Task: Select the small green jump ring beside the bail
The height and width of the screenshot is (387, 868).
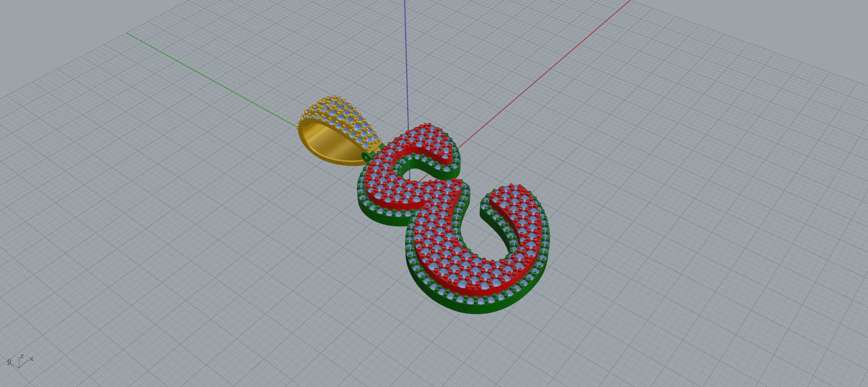Action: click(366, 156)
